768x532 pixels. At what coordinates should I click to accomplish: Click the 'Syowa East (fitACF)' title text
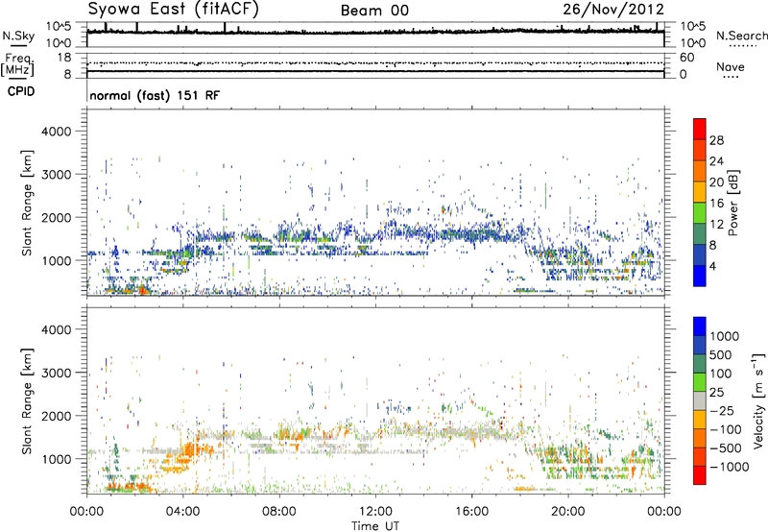[x=173, y=9]
